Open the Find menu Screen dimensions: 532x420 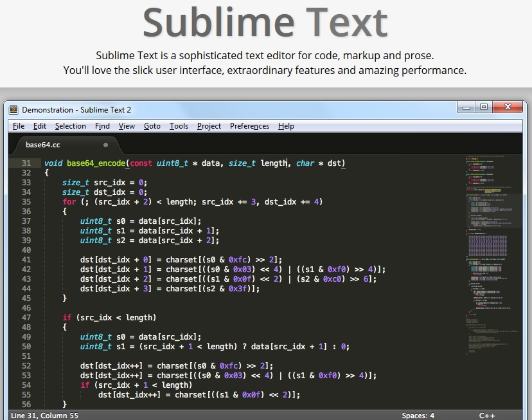[102, 126]
